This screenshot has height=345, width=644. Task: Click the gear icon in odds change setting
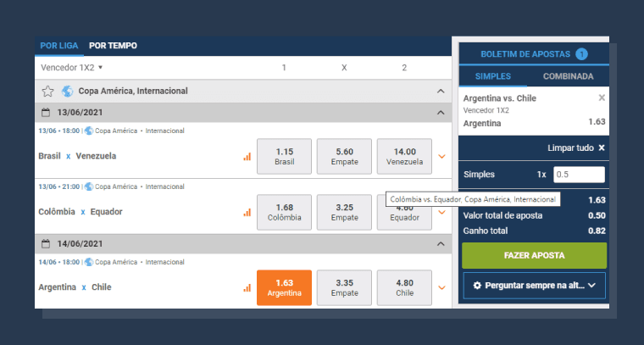[477, 285]
